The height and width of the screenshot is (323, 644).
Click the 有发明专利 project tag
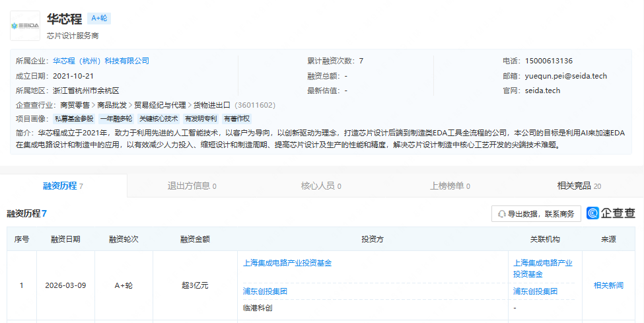[x=201, y=119]
